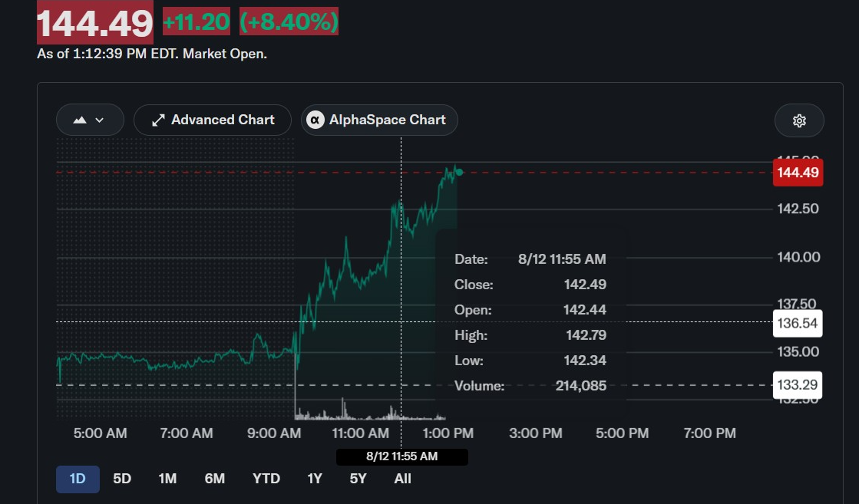Click the 5:00 AM x-axis label
859x504 pixels.
[x=101, y=433]
